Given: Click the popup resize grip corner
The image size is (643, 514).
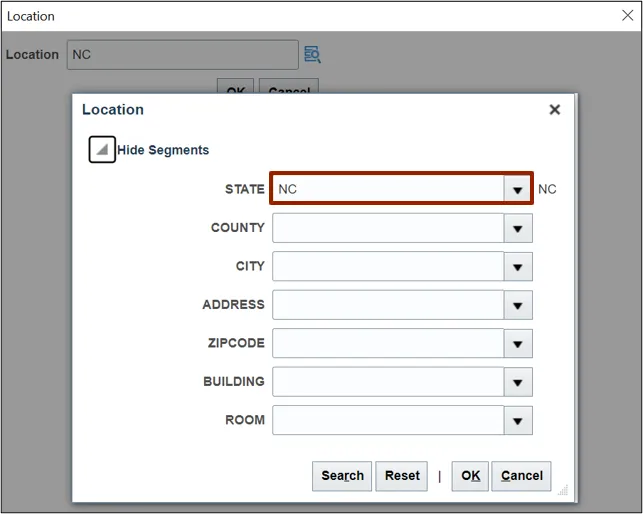Looking at the screenshot, I should click(x=563, y=490).
